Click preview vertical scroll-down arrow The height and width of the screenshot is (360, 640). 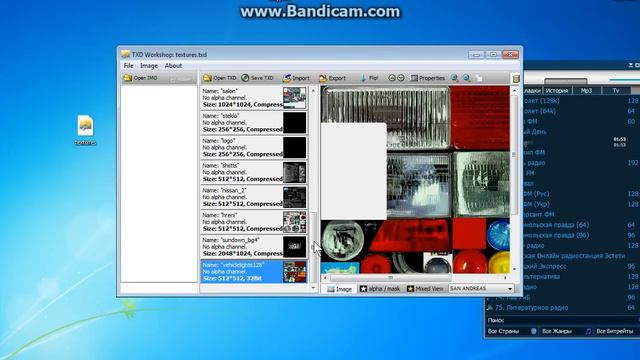(514, 269)
